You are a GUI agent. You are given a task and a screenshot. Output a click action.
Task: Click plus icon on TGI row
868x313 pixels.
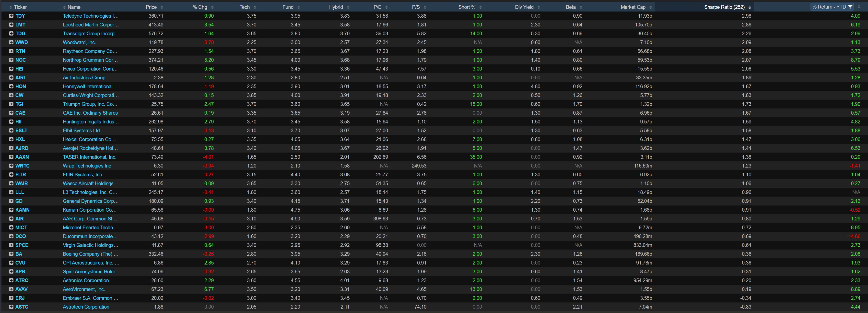pyautogui.click(x=11, y=104)
